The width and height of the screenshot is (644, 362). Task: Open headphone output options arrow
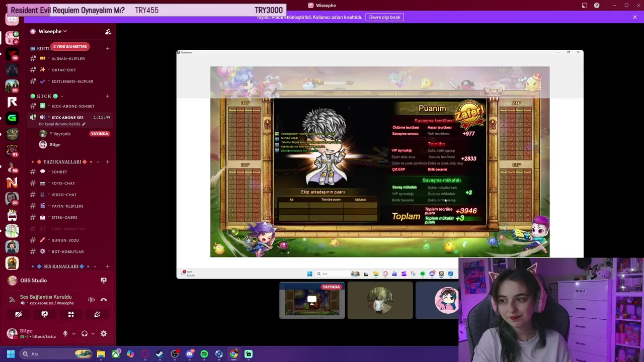(93, 333)
